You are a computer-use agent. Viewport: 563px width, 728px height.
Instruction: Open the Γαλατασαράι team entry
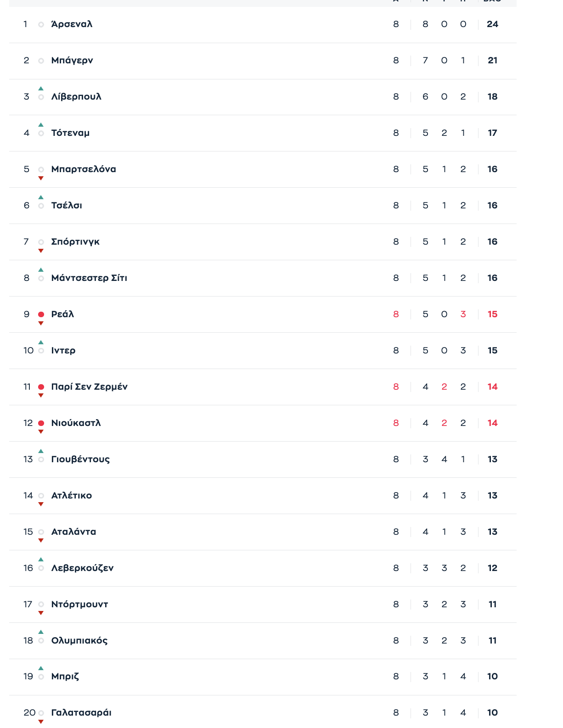(81, 713)
